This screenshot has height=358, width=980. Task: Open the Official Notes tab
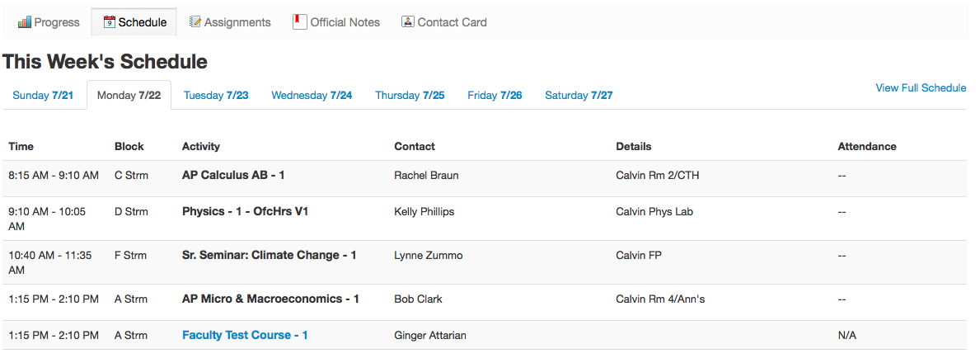click(x=336, y=22)
